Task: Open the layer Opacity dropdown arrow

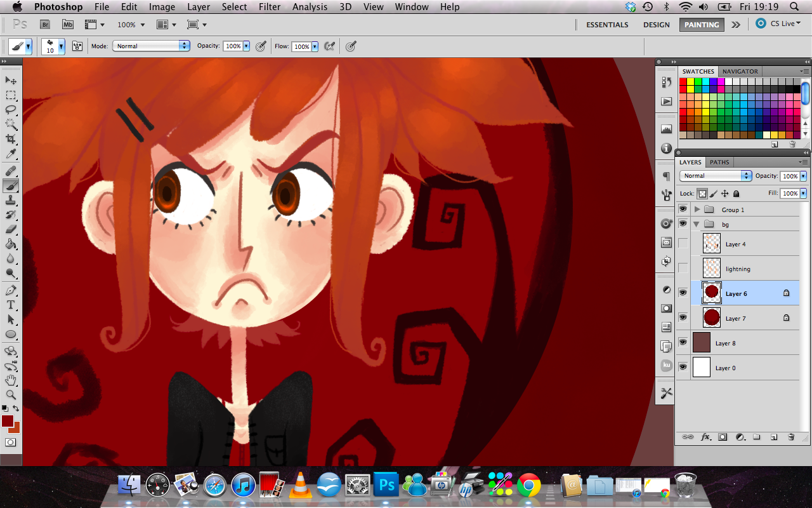Action: 804,176
